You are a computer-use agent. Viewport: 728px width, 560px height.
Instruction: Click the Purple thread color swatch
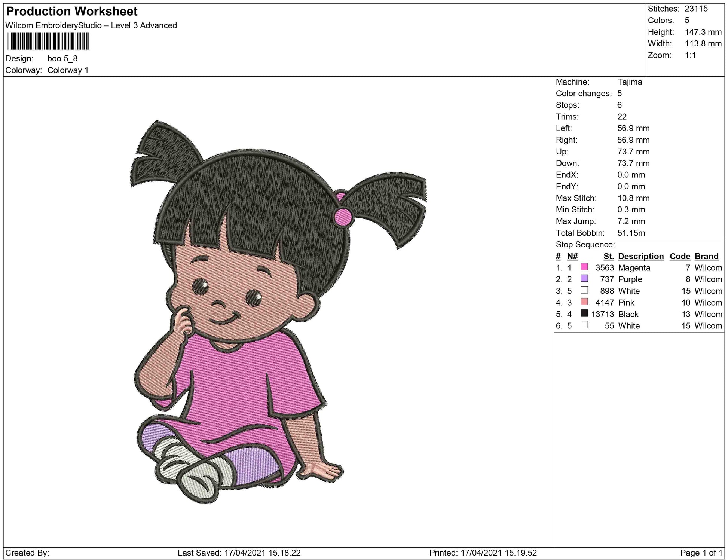click(584, 279)
